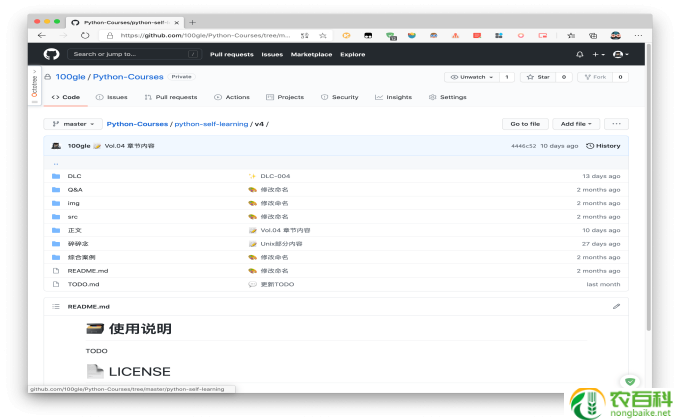This screenshot has width=680, height=420.
Task: Open the Settings repository tab
Action: [x=447, y=97]
